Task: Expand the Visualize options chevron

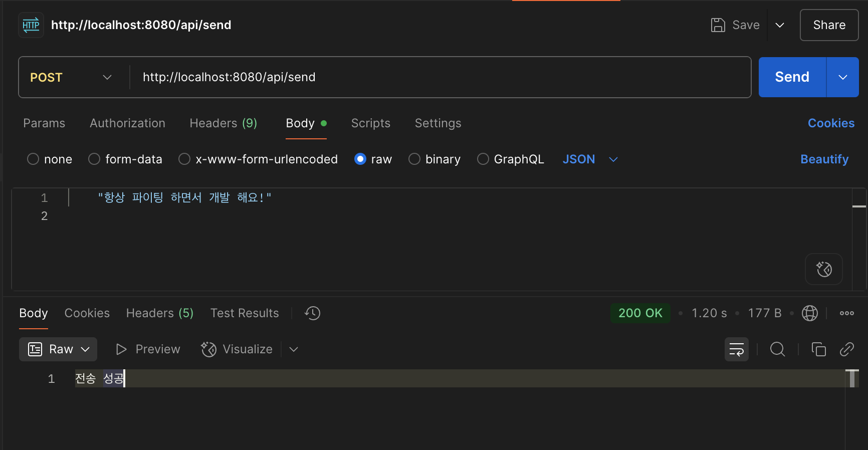Action: point(294,349)
